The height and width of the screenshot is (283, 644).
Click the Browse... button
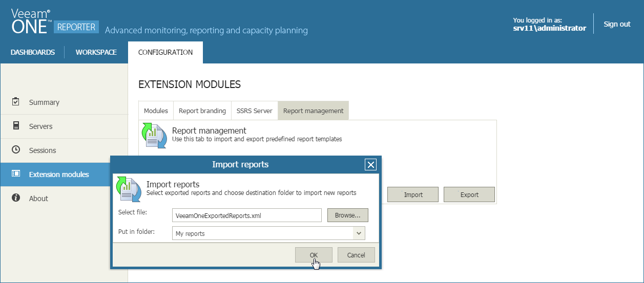coord(348,215)
